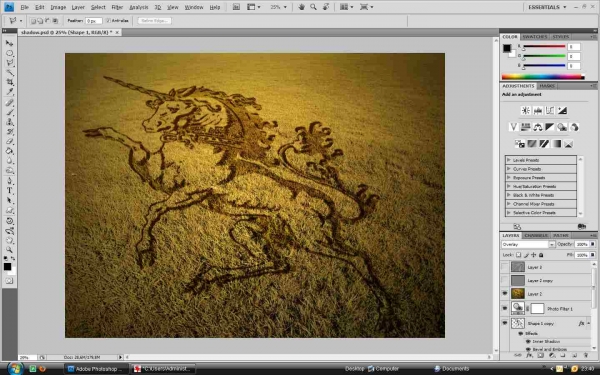This screenshot has height=375, width=600.
Task: Select the Healing Brush tool
Action: pos(10,103)
